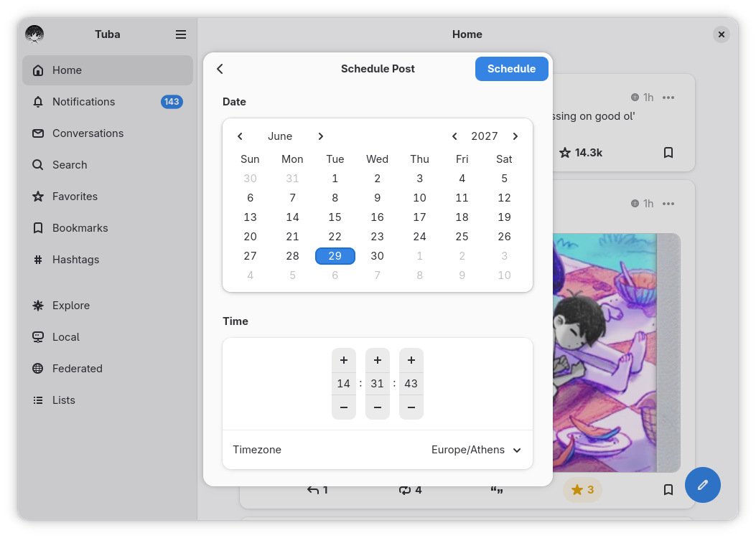Click the 1h timestamp of first post
Screen dimensions: 756x538
[x=648, y=98]
